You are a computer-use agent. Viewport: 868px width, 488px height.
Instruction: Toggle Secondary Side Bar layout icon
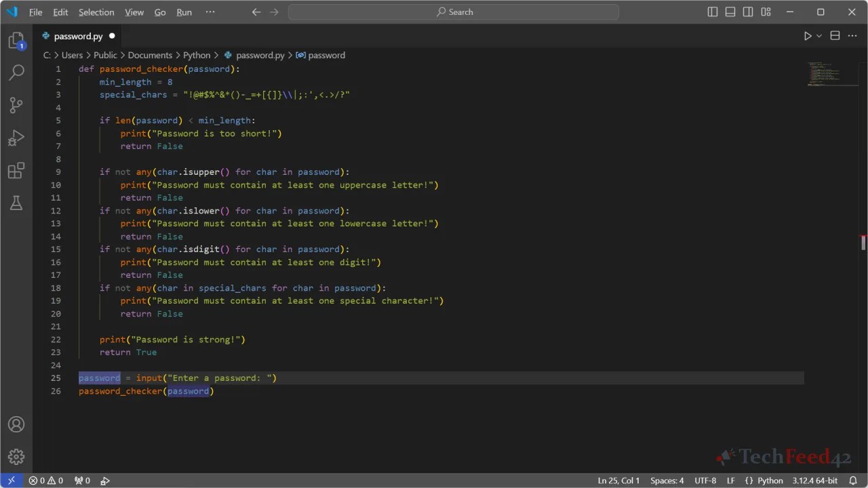pyautogui.click(x=748, y=12)
